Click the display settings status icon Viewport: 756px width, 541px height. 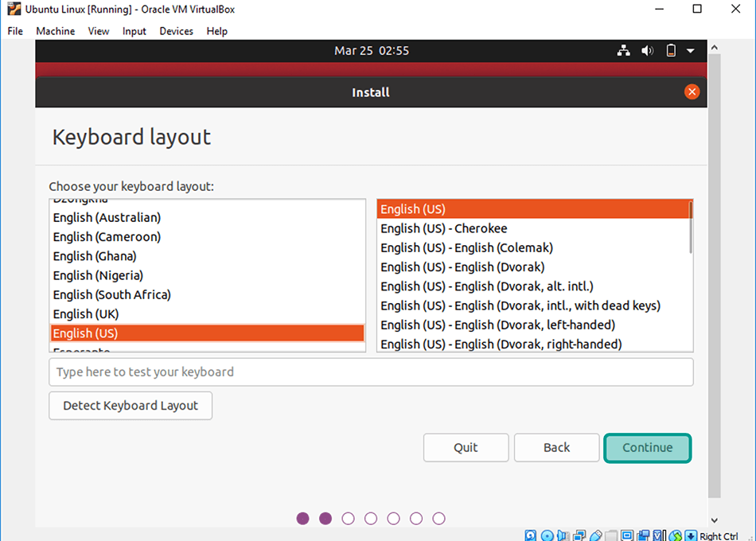[627, 535]
